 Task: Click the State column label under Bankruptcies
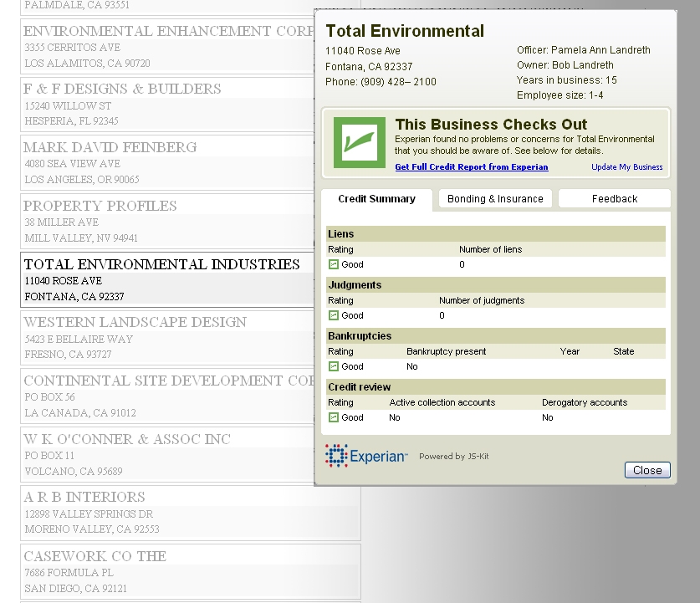point(623,351)
